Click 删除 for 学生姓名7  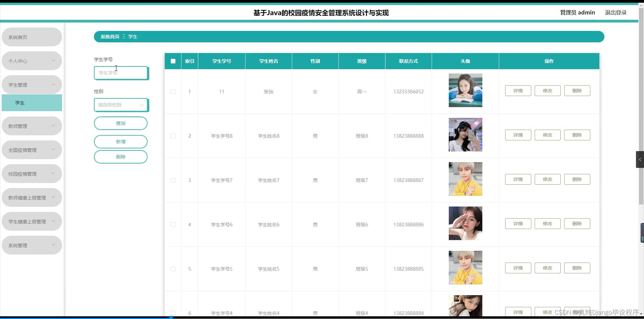click(x=577, y=179)
